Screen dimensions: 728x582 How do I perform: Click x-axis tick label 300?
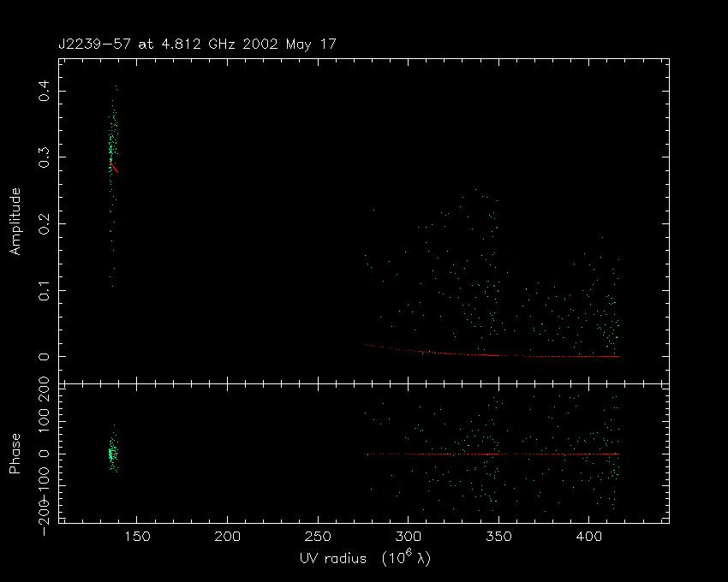point(408,537)
